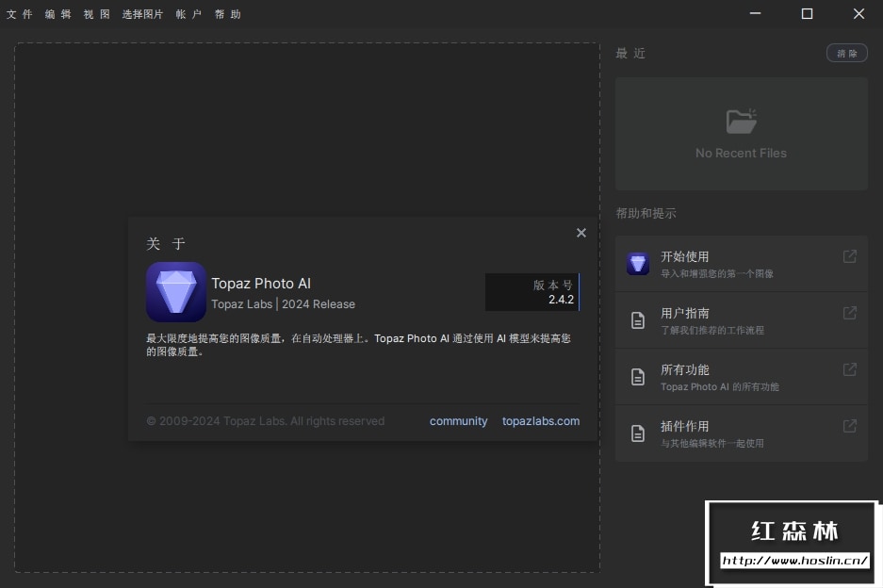883x588 pixels.
Task: Maximize the application window
Action: 807,13
